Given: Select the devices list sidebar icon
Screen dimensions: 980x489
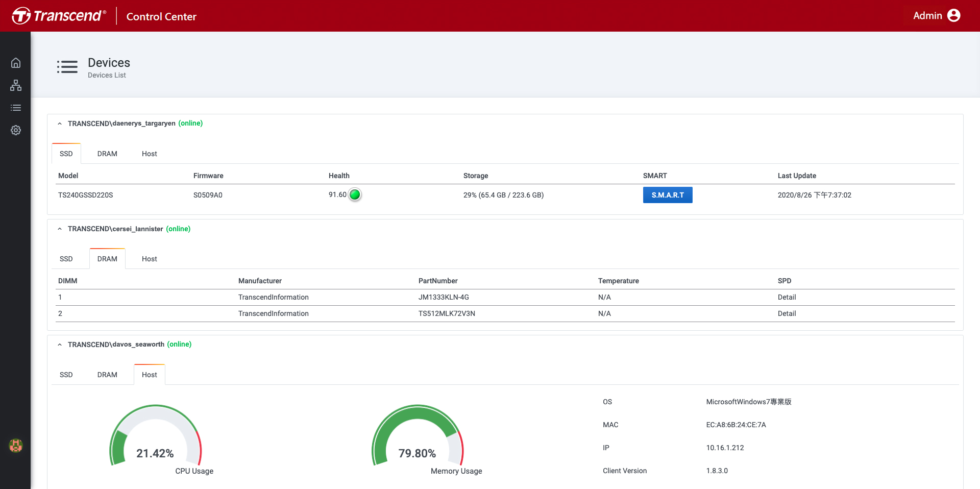Looking at the screenshot, I should (x=16, y=108).
